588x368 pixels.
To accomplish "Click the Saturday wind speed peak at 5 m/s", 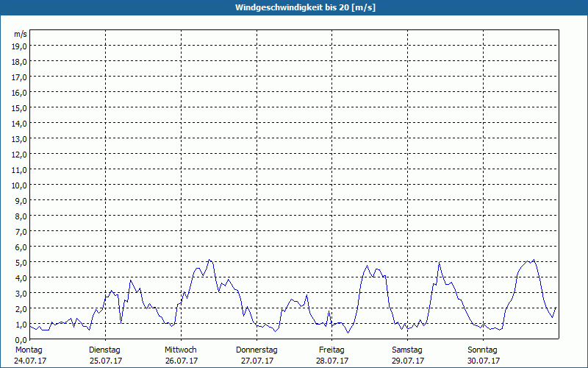I will click(x=439, y=262).
